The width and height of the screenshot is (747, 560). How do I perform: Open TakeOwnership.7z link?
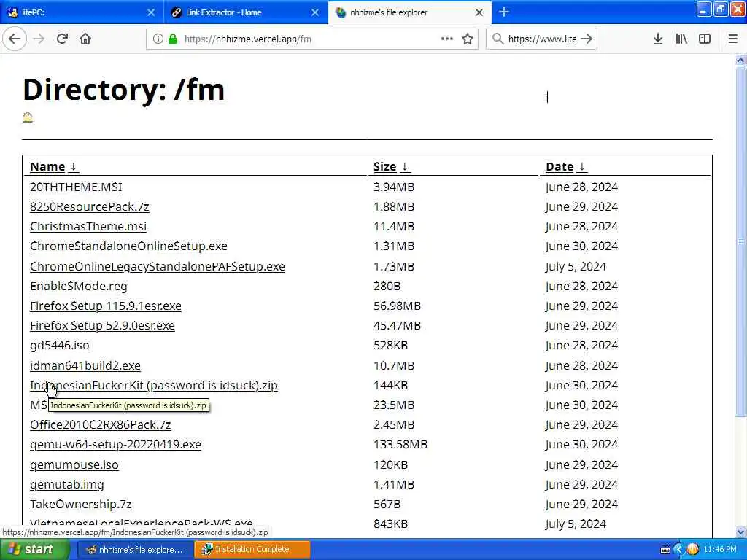click(x=80, y=505)
